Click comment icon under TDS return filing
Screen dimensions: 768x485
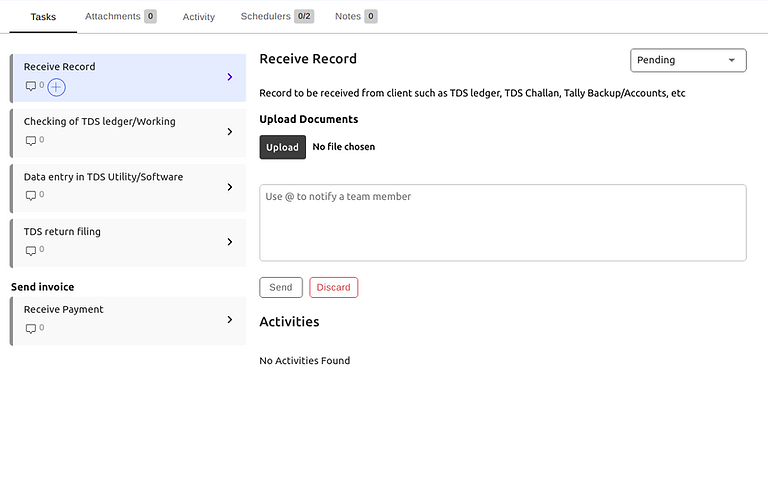click(x=30, y=251)
